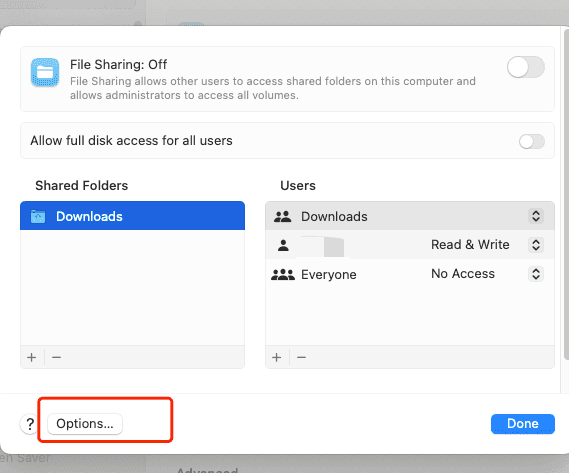Click the single user person icon

283,245
